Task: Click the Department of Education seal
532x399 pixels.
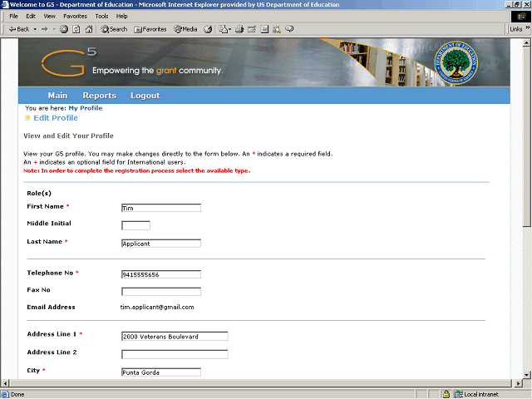Action: 456,63
